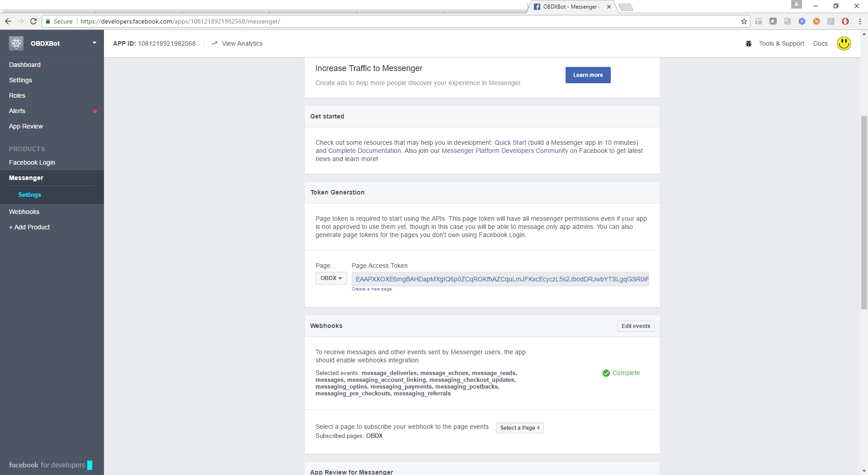Expand the Select a Page dropdown

(519, 427)
